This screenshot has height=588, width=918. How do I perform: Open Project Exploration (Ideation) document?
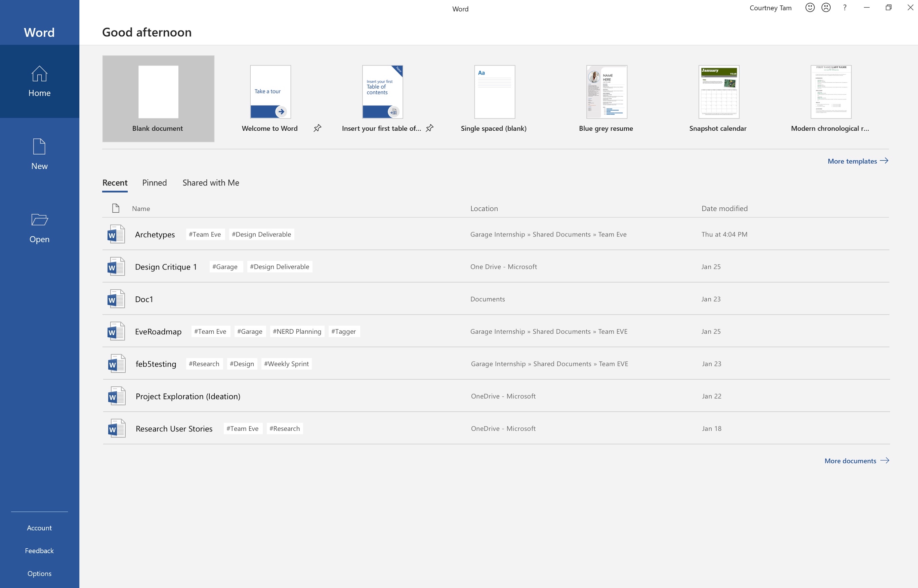pos(188,396)
